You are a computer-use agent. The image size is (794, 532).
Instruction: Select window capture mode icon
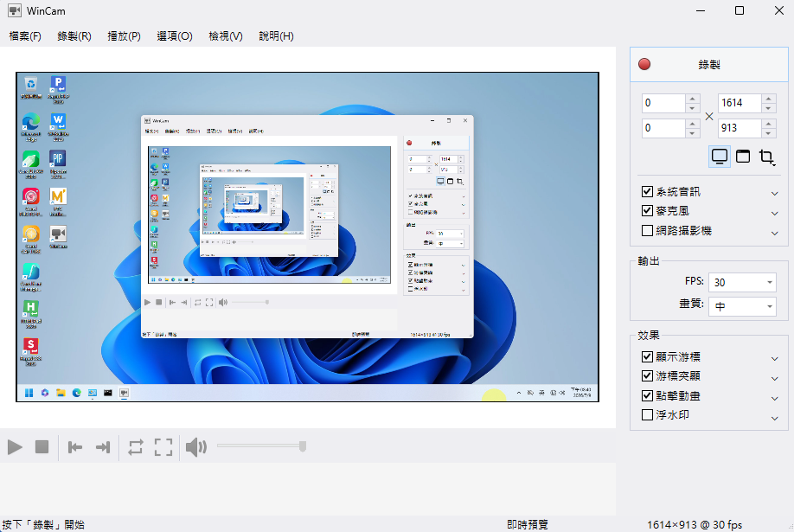pyautogui.click(x=743, y=157)
